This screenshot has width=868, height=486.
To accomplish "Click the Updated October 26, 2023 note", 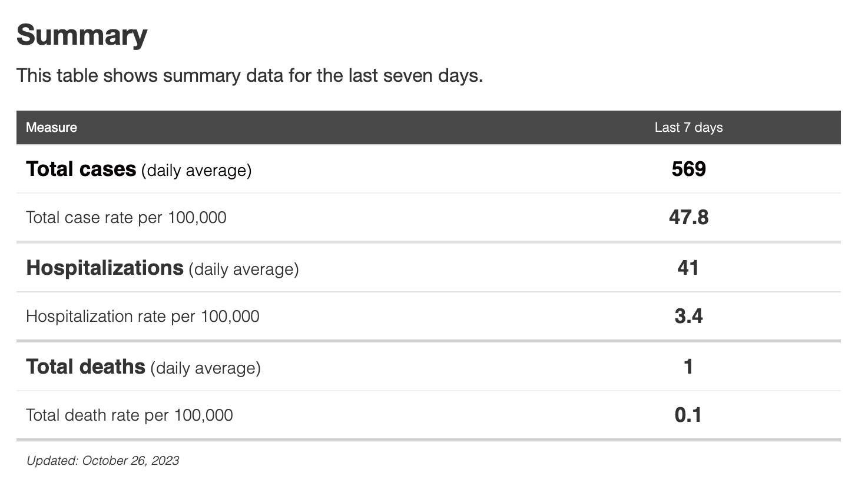I will [x=103, y=461].
